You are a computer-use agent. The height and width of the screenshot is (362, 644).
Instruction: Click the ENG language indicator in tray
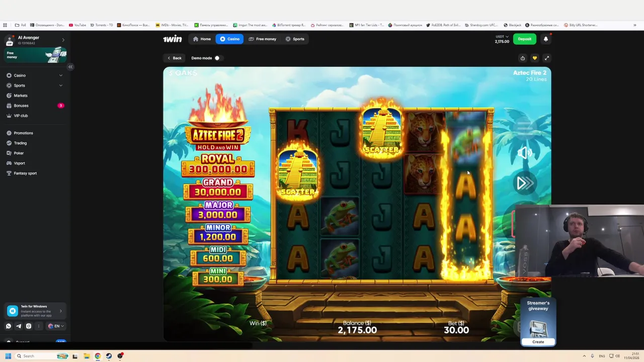coord(602,356)
